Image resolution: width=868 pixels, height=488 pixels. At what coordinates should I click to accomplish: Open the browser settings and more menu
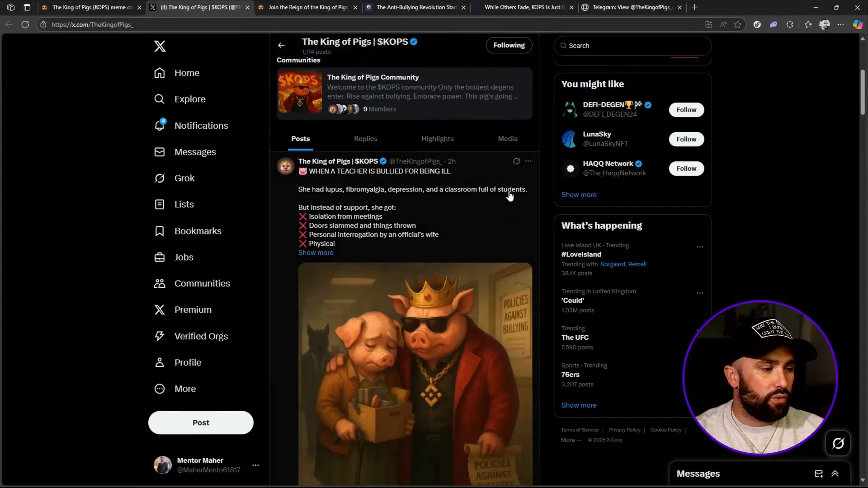(840, 24)
